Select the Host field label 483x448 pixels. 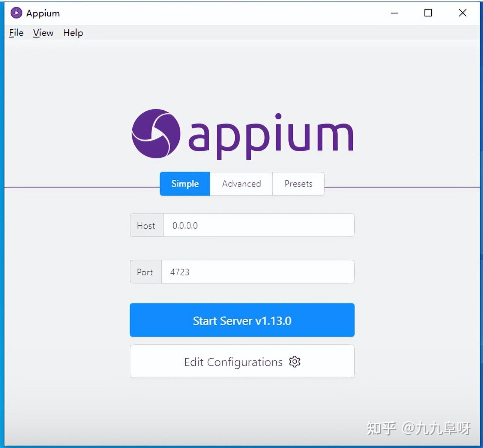tap(146, 225)
